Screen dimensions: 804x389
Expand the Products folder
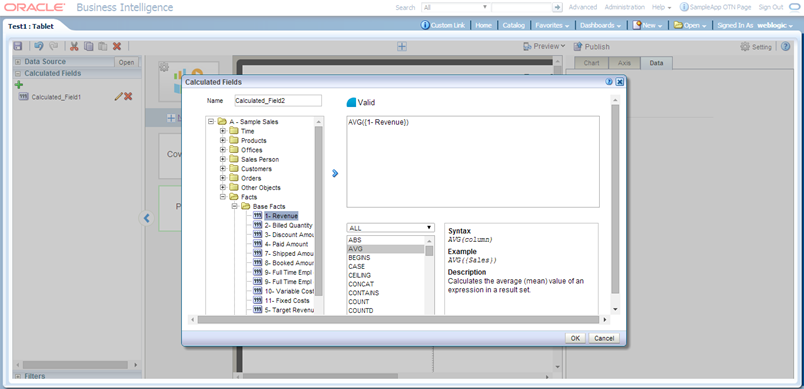[223, 140]
